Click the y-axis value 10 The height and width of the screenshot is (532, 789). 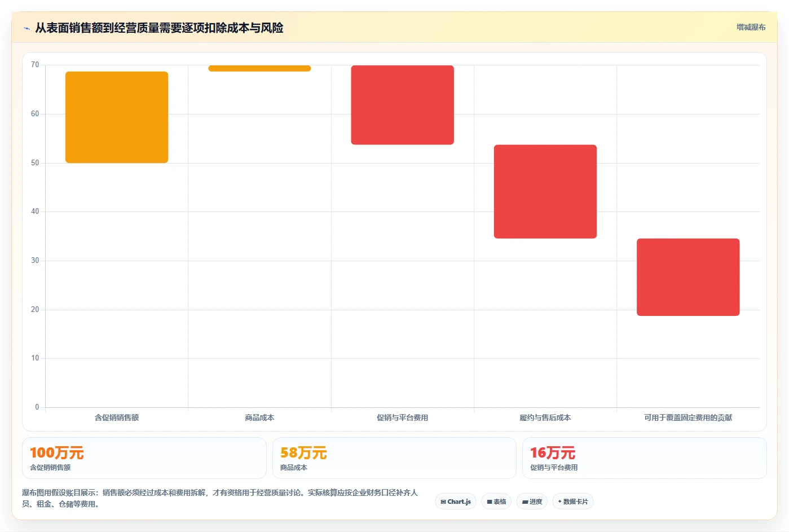point(35,358)
